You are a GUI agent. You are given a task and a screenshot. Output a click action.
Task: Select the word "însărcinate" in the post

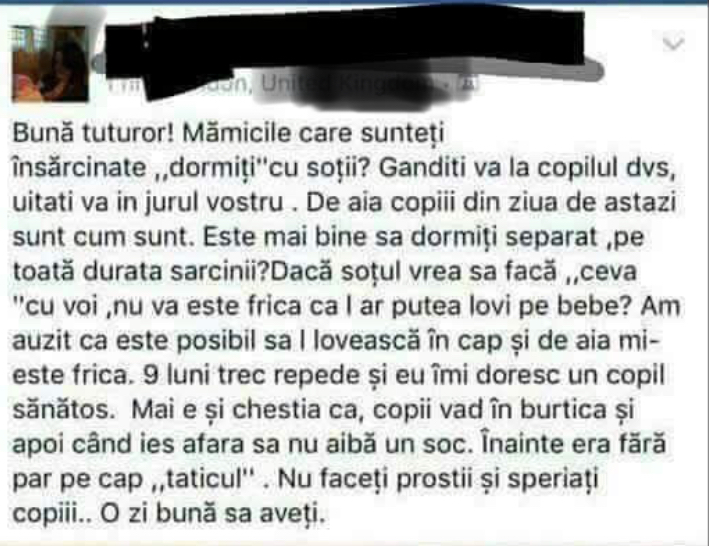79,167
